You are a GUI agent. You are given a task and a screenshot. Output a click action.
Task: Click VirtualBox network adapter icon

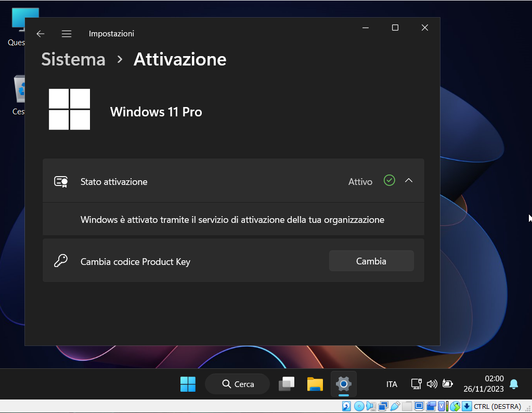[383, 406]
